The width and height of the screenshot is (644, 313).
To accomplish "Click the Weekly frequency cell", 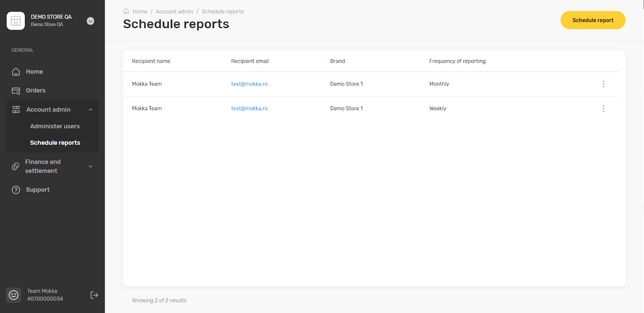I will click(438, 109).
